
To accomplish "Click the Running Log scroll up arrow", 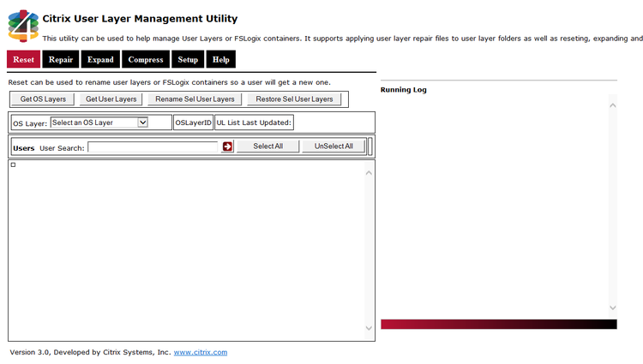I will tap(613, 105).
